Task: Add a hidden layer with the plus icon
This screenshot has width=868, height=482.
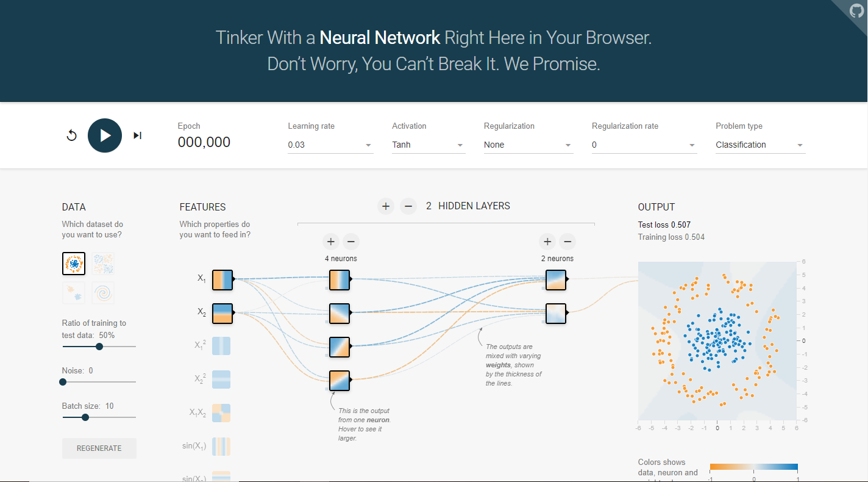Action: tap(386, 206)
